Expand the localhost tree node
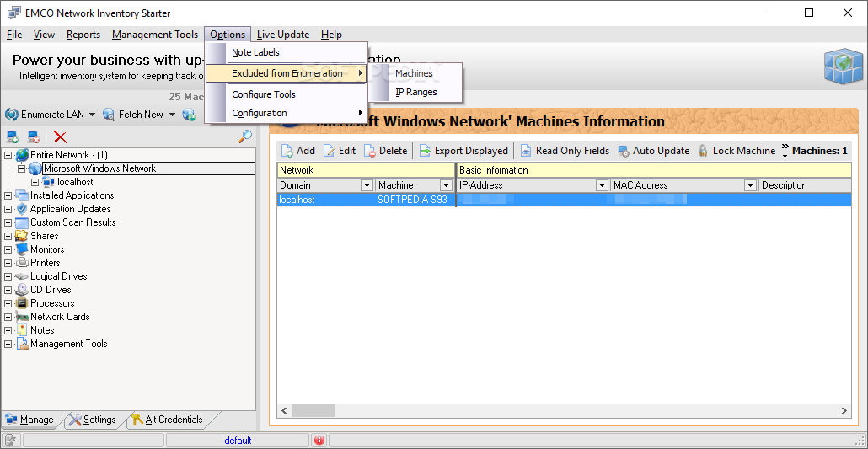Image resolution: width=868 pixels, height=449 pixels. 35,182
